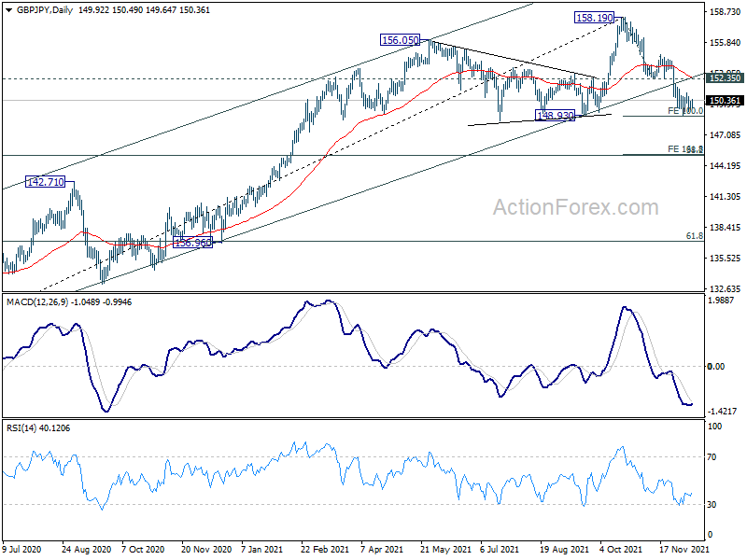This screenshot has width=747, height=560.
Task: Select the RSI 30 level label
Action: pyautogui.click(x=712, y=504)
